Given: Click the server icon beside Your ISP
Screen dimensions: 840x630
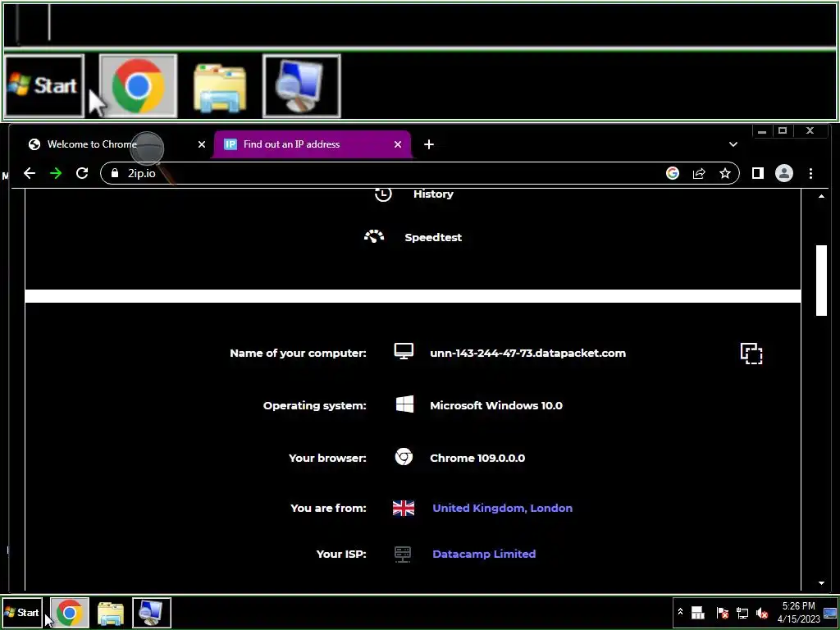Looking at the screenshot, I should (x=402, y=554).
